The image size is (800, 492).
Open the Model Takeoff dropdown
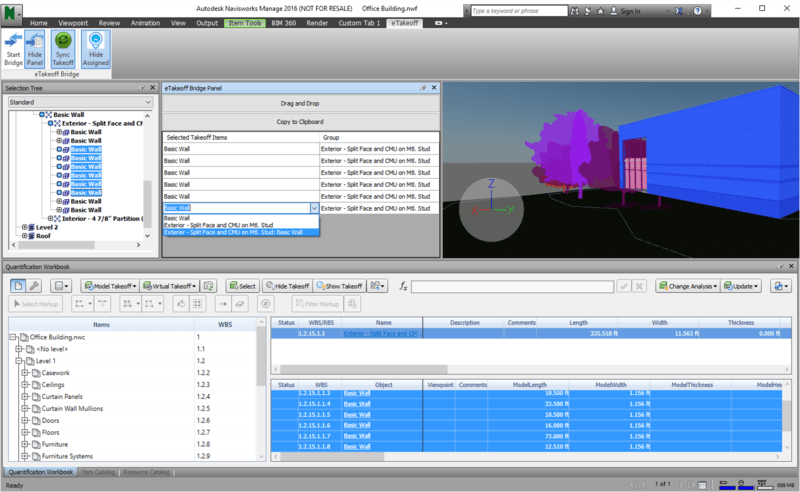tap(110, 286)
